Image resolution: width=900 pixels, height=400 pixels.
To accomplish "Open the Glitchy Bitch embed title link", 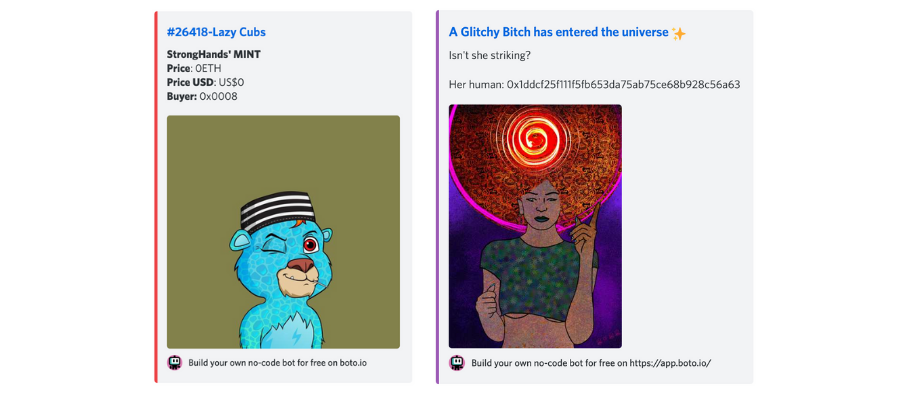I will tap(558, 32).
